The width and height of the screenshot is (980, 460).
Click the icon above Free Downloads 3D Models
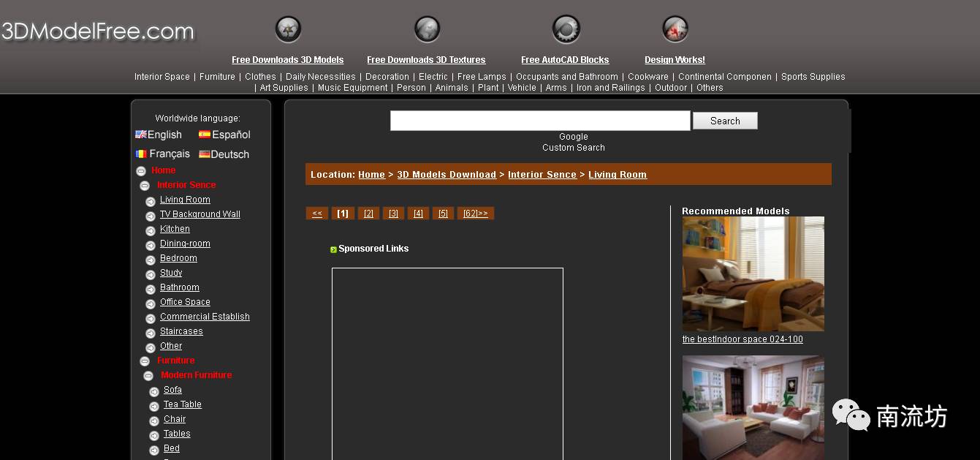click(288, 30)
